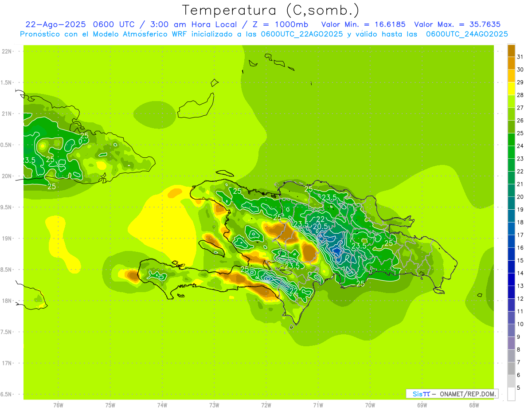Click the 17N latitude axis label
Image resolution: width=532 pixels, height=411 pixels.
[7, 363]
